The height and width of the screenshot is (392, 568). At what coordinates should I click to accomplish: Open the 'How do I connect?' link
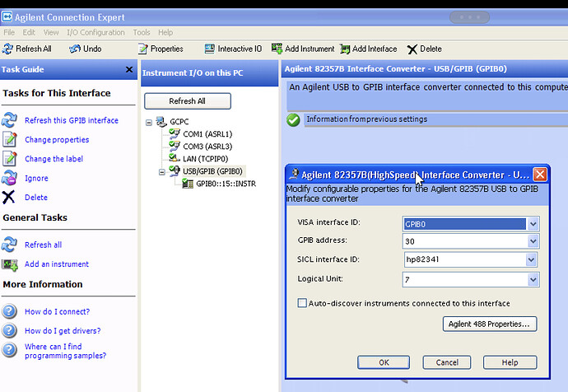click(x=58, y=311)
